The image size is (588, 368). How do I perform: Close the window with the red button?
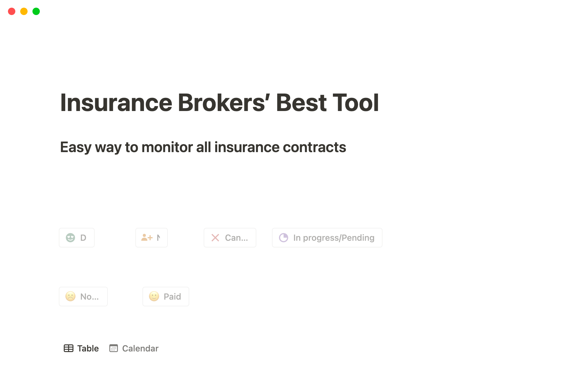pyautogui.click(x=12, y=11)
